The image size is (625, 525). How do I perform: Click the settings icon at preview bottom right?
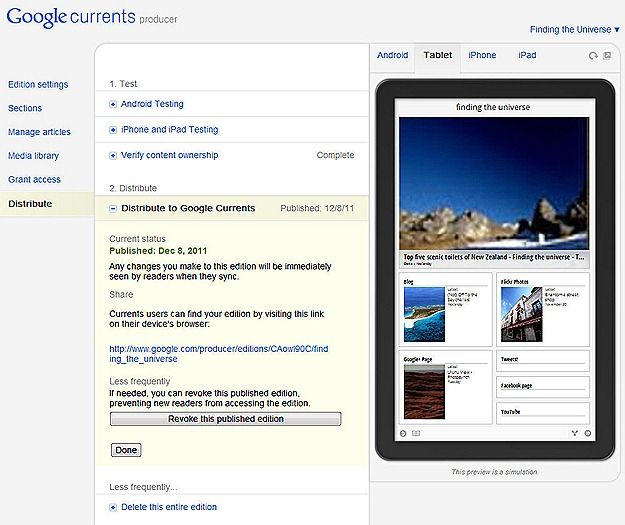[588, 433]
